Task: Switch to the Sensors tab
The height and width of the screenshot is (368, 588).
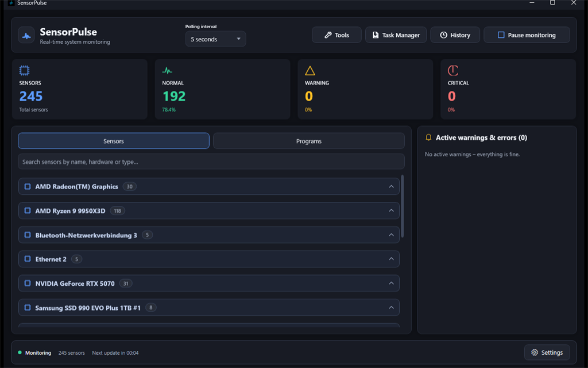Action: tap(114, 141)
